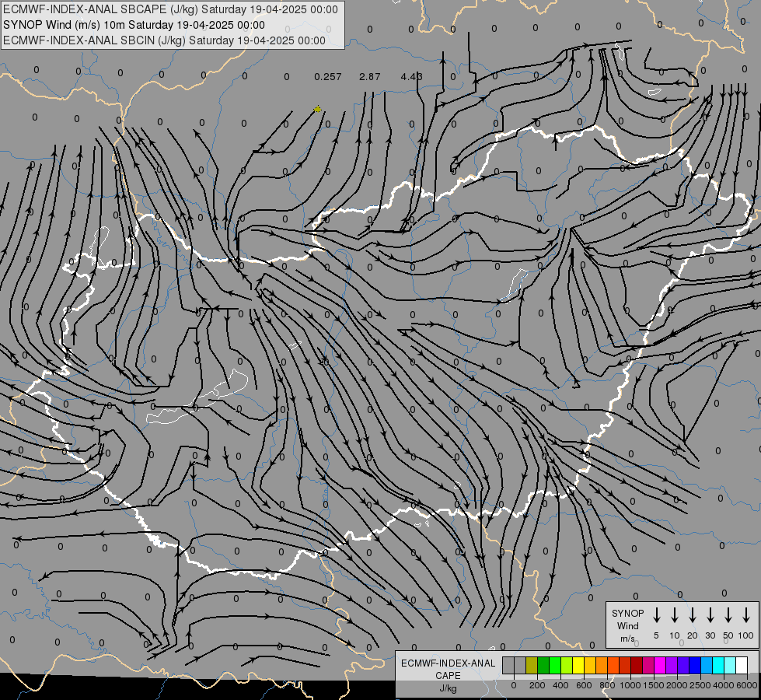Viewport: 761px width, 700px height.
Task: Pick the pure blue CAPE swatch near 2500
Action: click(695, 665)
